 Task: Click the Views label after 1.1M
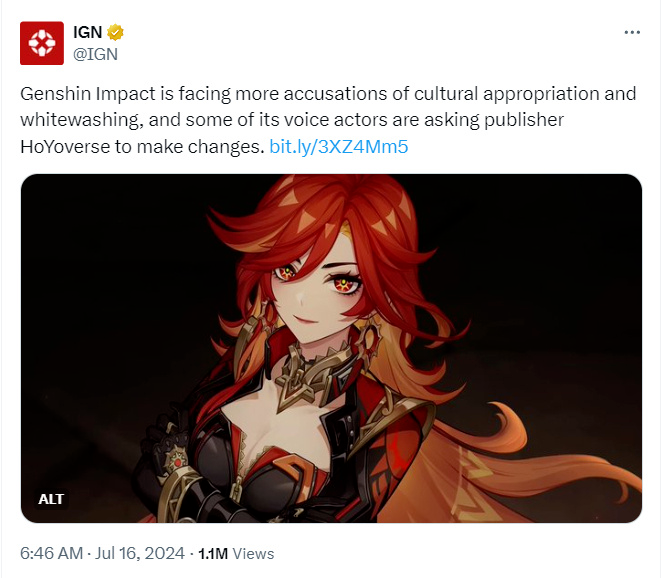[x=254, y=554]
